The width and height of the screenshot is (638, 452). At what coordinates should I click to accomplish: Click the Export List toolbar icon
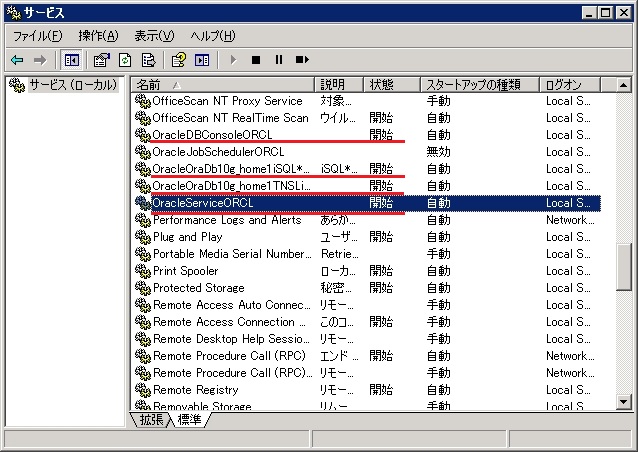point(148,60)
